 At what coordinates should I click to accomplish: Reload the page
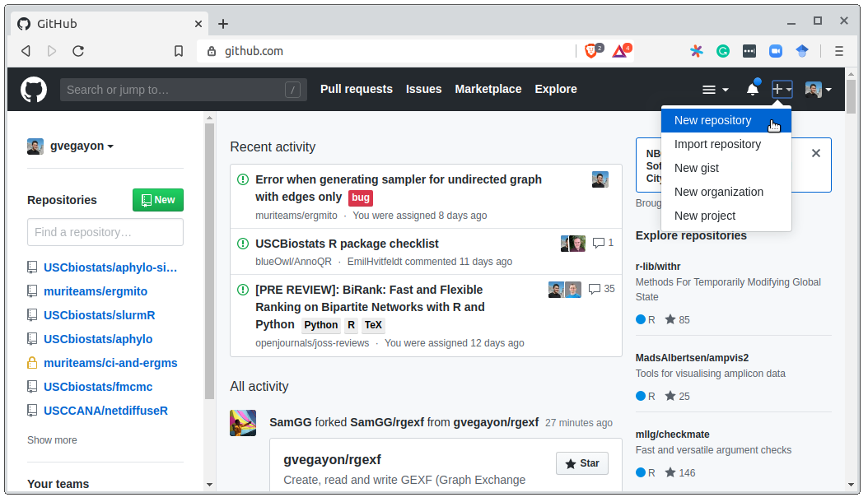point(78,51)
